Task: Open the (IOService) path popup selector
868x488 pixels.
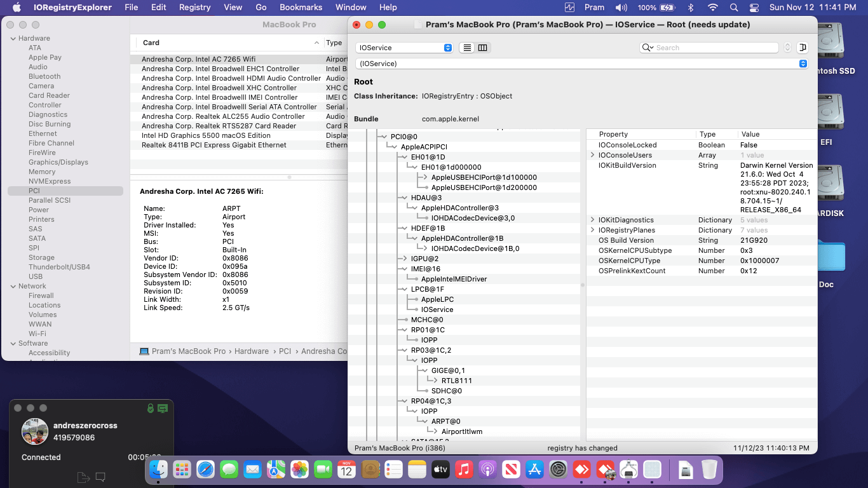Action: 581,64
